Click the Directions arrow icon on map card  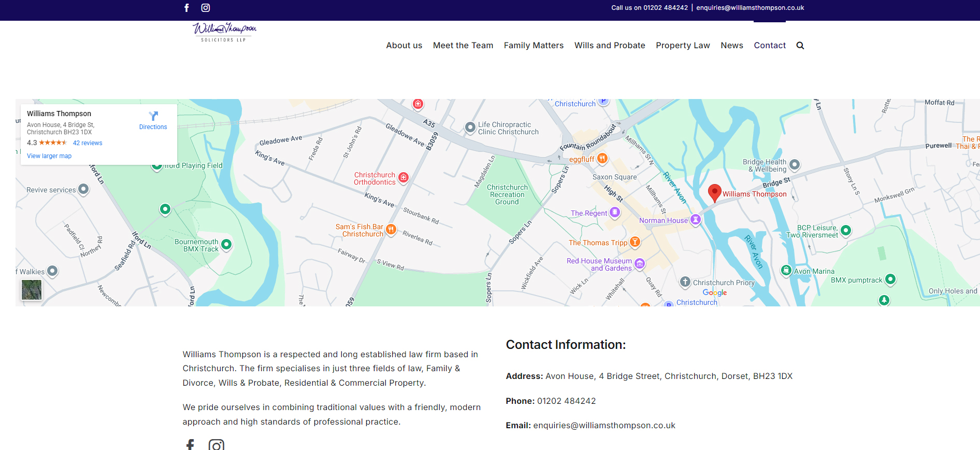(153, 116)
